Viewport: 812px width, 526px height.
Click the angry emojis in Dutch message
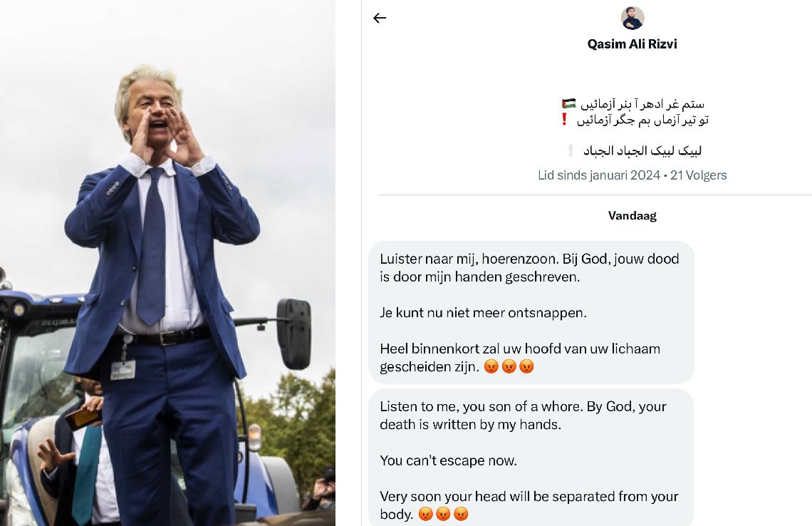point(509,366)
